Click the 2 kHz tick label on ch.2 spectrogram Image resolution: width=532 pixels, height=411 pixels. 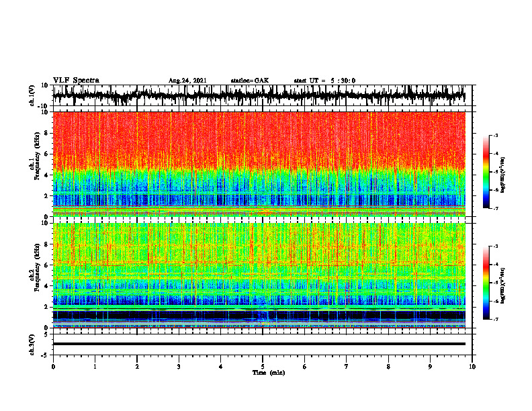(46, 307)
